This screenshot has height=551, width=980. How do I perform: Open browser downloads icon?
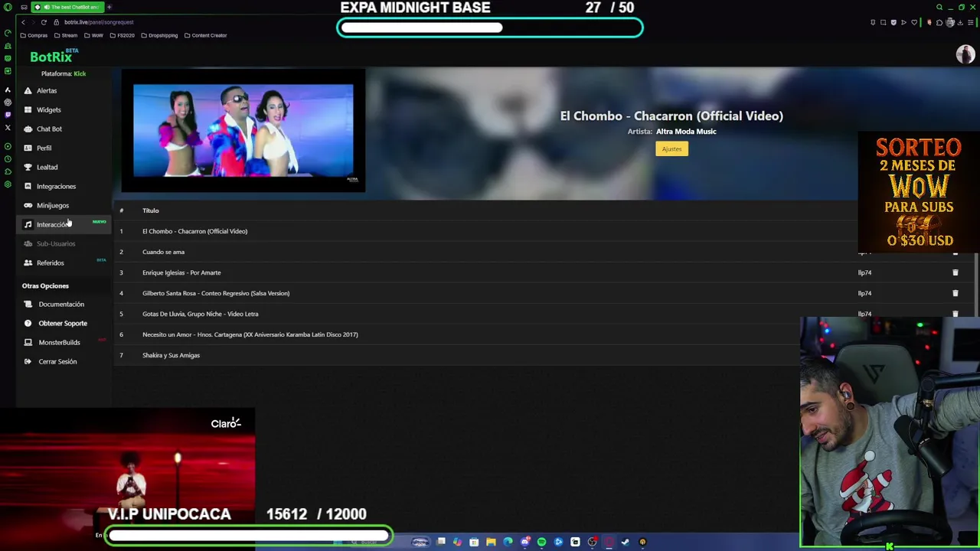(x=960, y=23)
